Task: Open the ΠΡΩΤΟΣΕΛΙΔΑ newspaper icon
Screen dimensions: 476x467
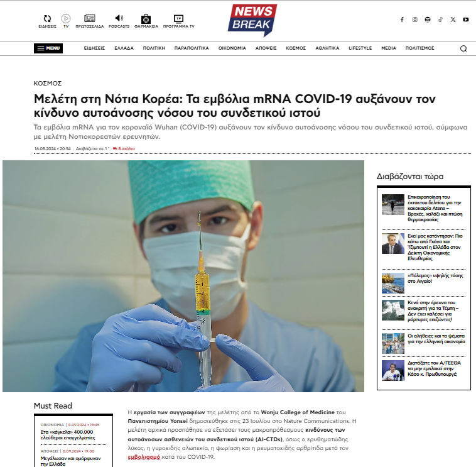Action: click(90, 18)
